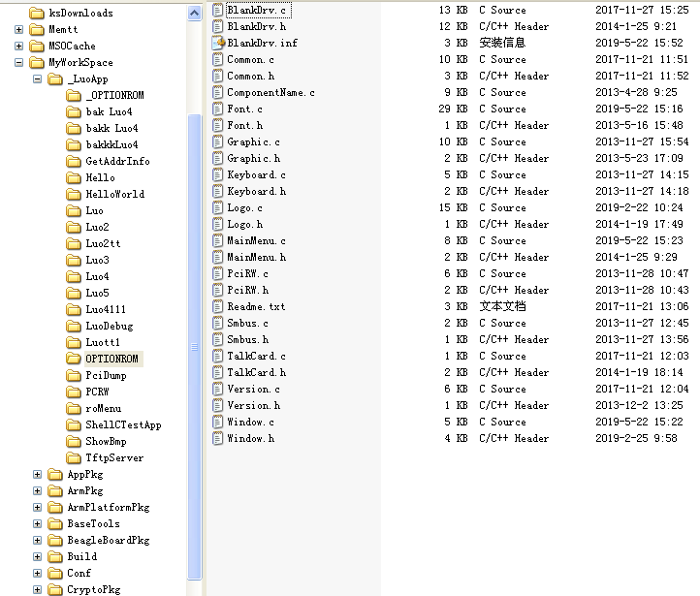Click the MainMenu.c file icon

tap(217, 241)
